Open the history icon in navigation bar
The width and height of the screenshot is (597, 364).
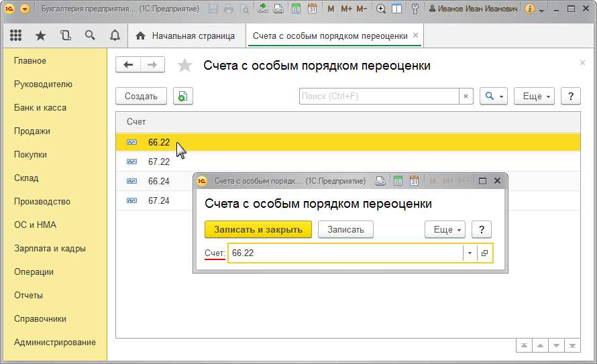pos(65,36)
